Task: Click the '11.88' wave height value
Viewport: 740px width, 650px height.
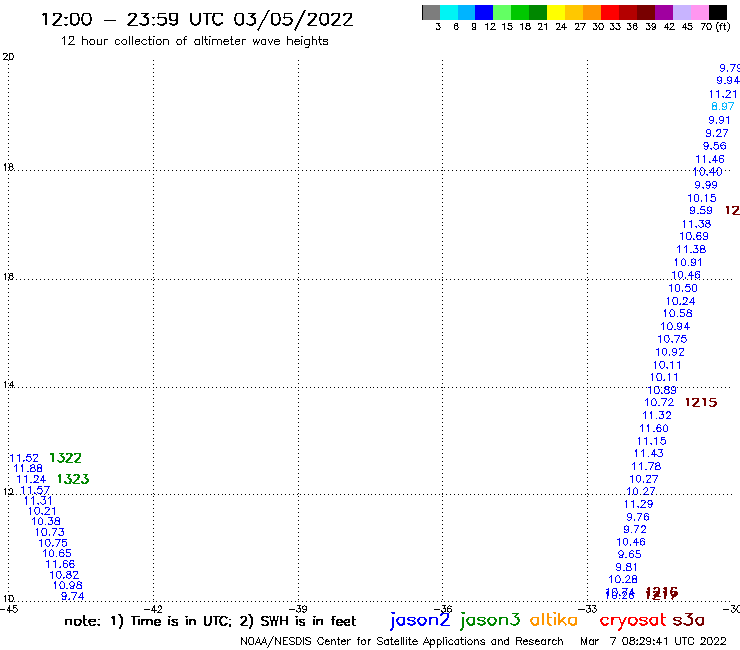Action: pyautogui.click(x=28, y=468)
